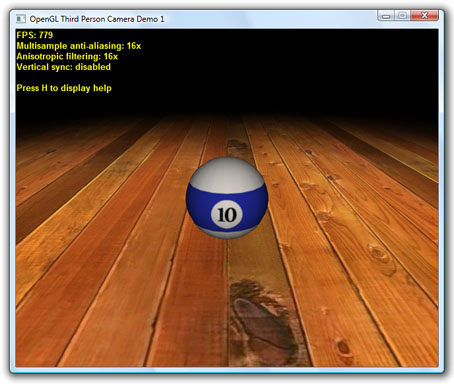
Task: Click the blue number 10 billiard ball
Action: point(227,198)
